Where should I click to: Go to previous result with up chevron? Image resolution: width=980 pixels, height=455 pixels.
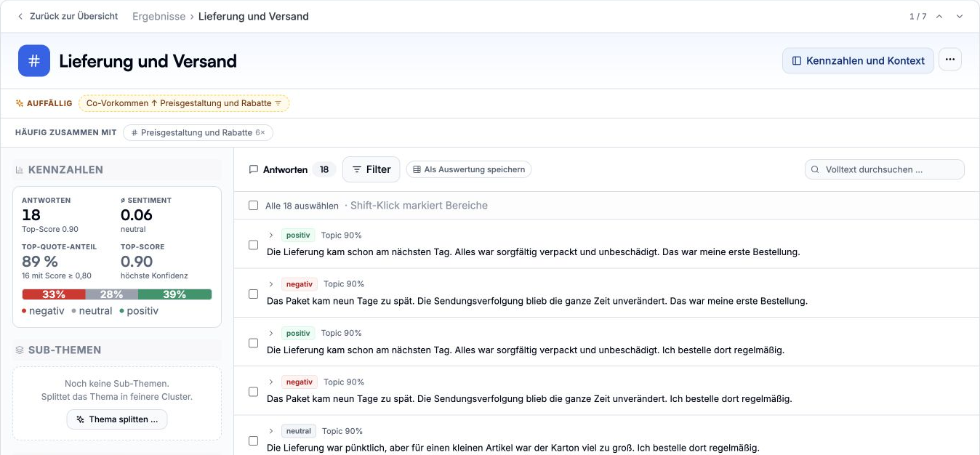click(x=939, y=16)
